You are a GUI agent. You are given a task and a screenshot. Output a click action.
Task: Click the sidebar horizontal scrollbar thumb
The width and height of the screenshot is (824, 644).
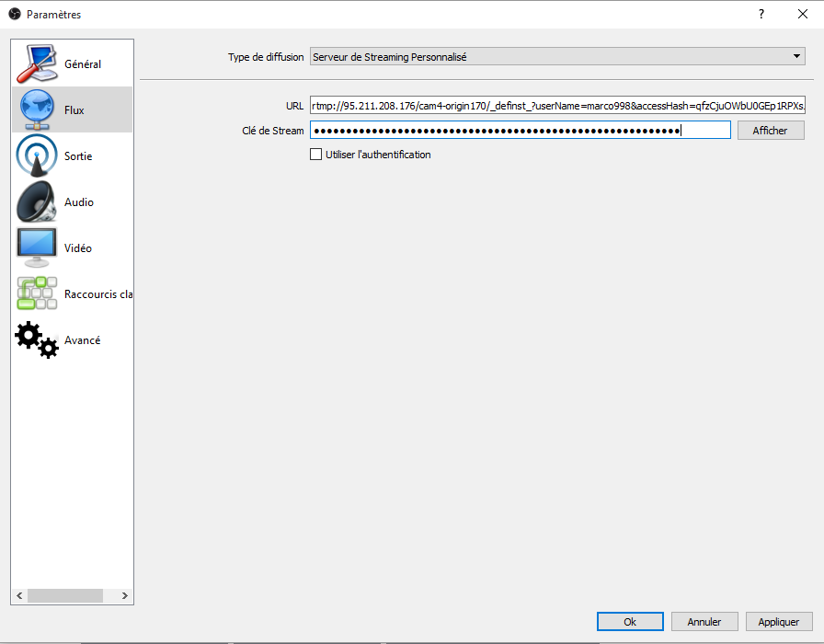tap(63, 596)
